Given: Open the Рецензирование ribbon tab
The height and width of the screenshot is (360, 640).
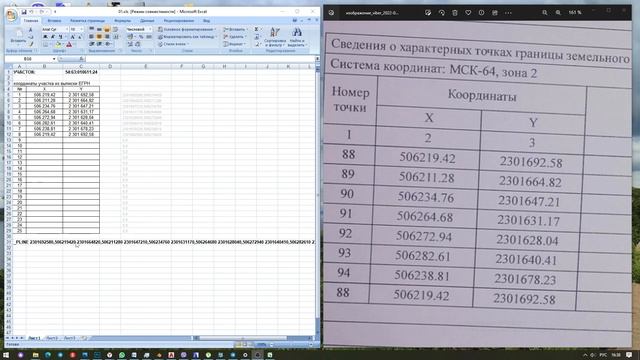Looking at the screenshot, I should pos(179,20).
